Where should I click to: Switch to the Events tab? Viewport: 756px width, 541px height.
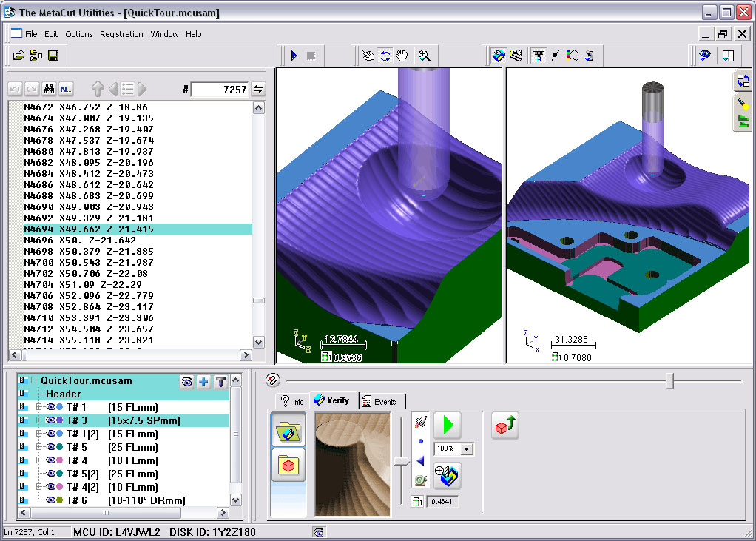pyautogui.click(x=382, y=401)
